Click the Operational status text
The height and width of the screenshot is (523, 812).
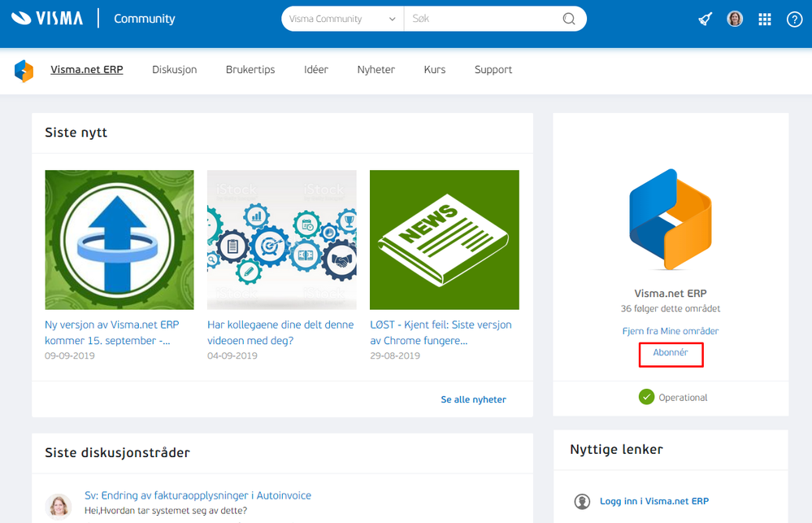[x=683, y=398]
